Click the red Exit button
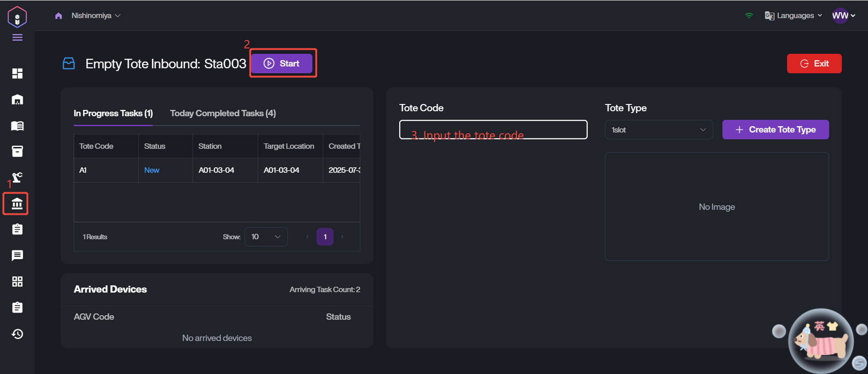 (814, 64)
